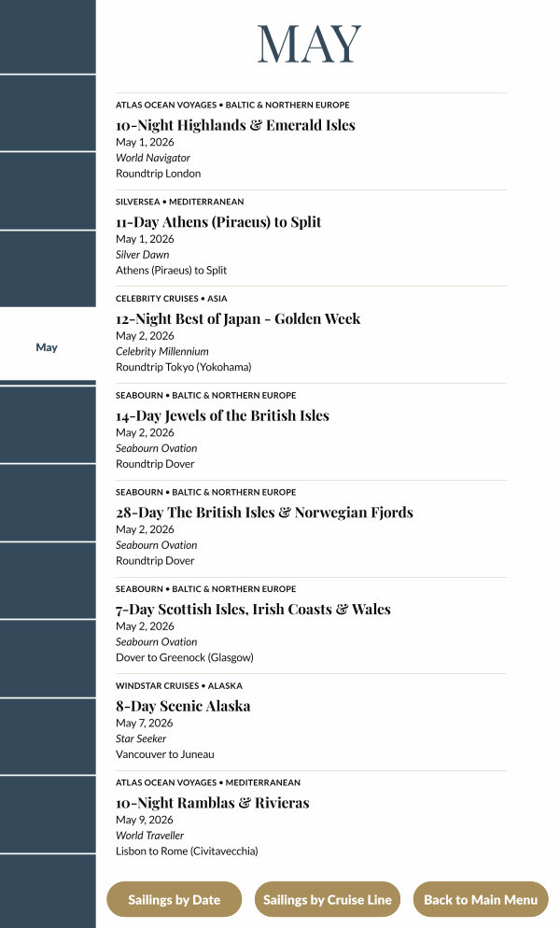560x928 pixels.
Task: Click the Silver Dawn ship name
Action: point(143,255)
